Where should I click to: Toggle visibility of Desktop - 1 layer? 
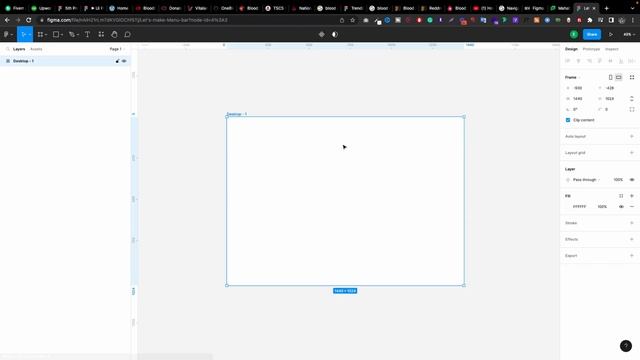[124, 61]
